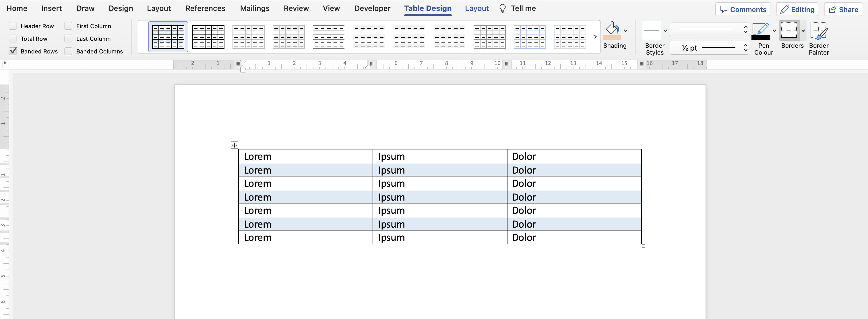Image resolution: width=868 pixels, height=319 pixels.
Task: Enable the Last Column checkbox
Action: 68,39
